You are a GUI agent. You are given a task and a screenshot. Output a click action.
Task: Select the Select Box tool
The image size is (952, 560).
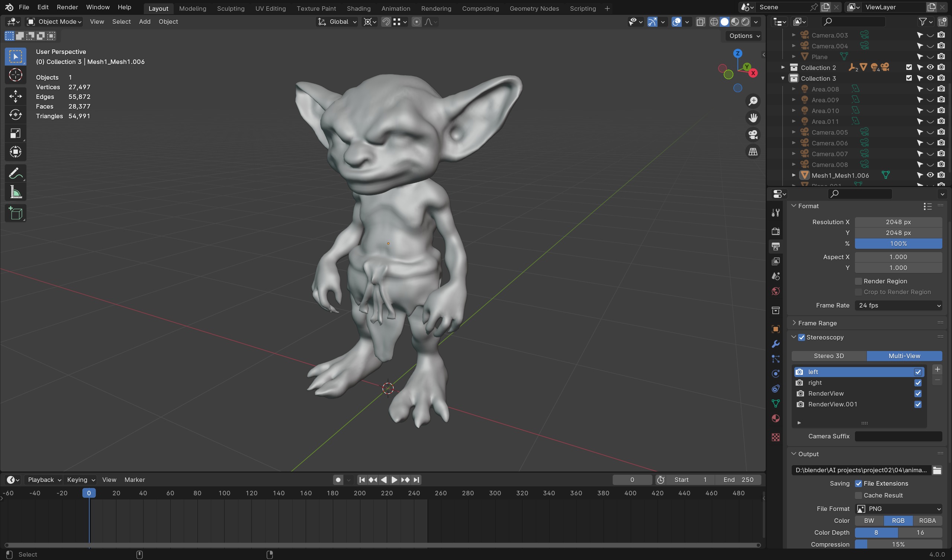tap(16, 57)
